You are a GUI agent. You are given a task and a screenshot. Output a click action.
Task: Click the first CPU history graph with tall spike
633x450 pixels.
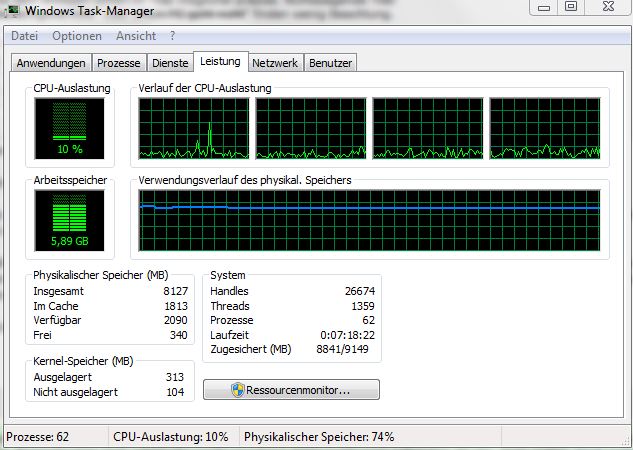point(194,129)
